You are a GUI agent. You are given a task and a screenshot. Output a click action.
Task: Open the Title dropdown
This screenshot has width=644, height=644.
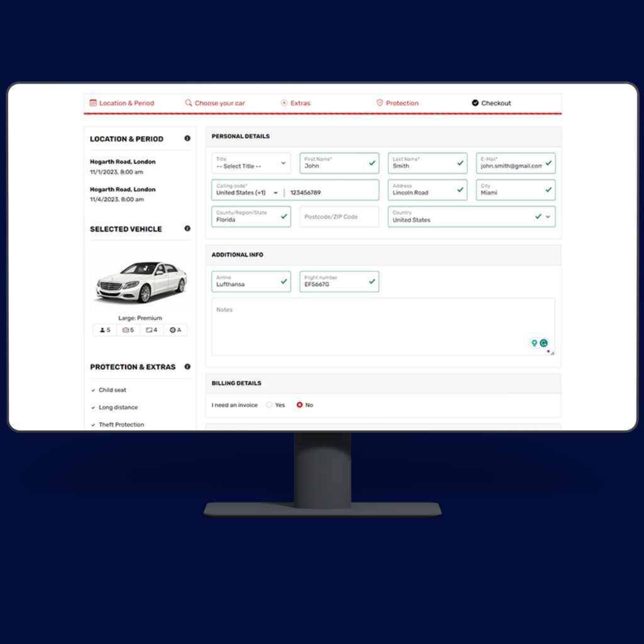click(x=251, y=164)
